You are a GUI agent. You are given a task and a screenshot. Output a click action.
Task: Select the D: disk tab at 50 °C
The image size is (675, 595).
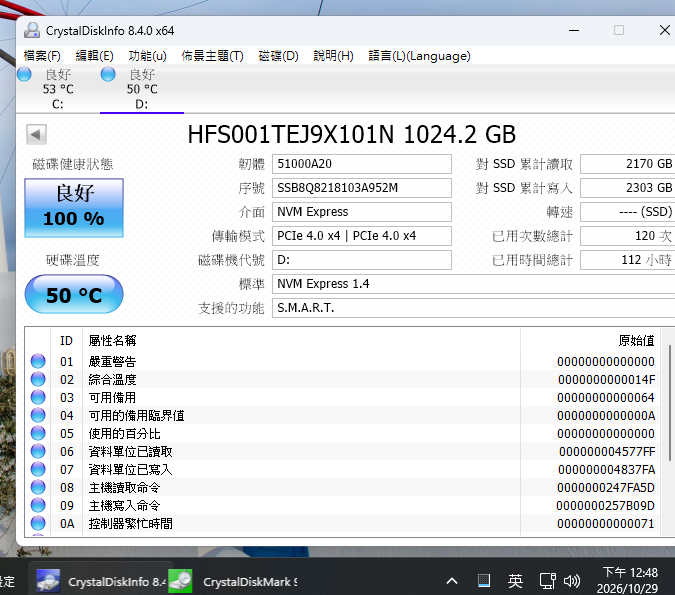coord(142,89)
